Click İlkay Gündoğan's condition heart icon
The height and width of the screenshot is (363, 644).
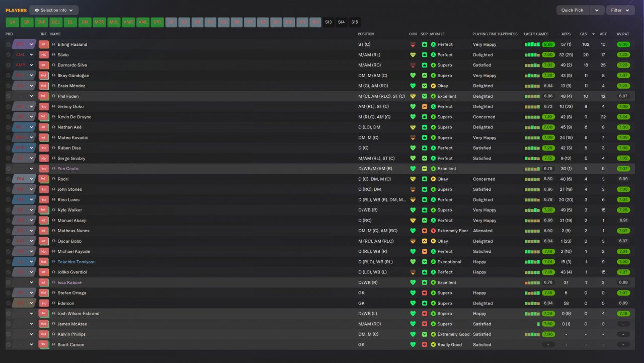(x=413, y=76)
